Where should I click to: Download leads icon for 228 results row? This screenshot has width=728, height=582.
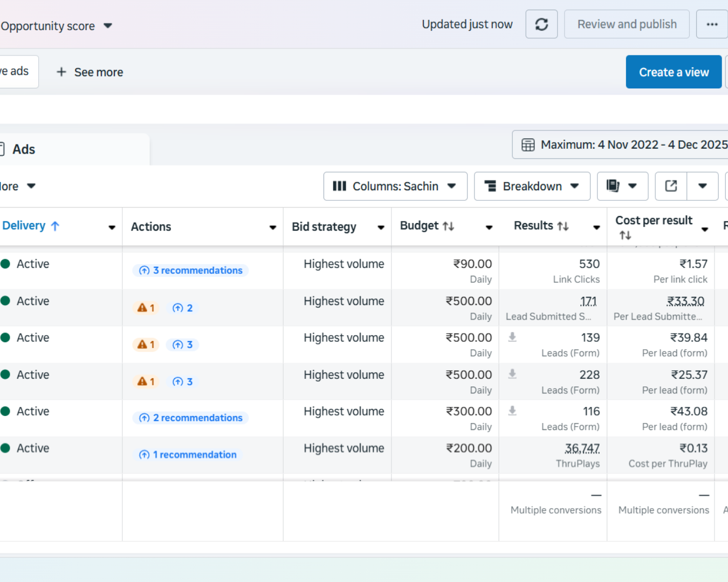point(512,374)
